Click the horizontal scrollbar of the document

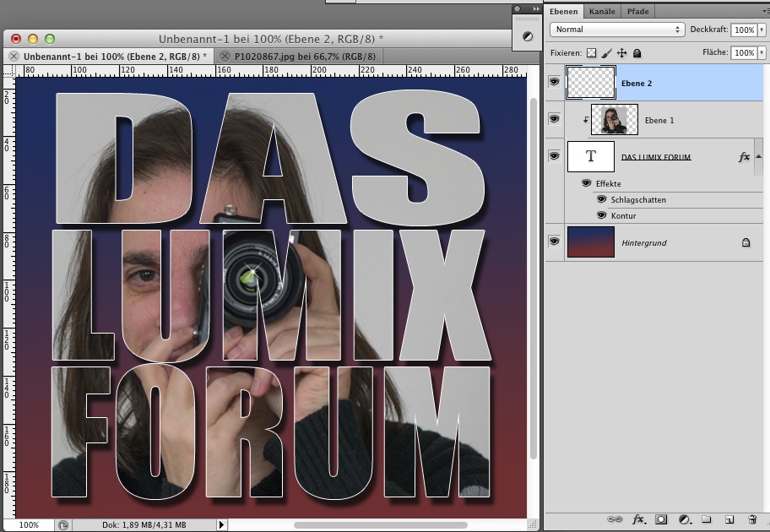pyautogui.click(x=381, y=525)
